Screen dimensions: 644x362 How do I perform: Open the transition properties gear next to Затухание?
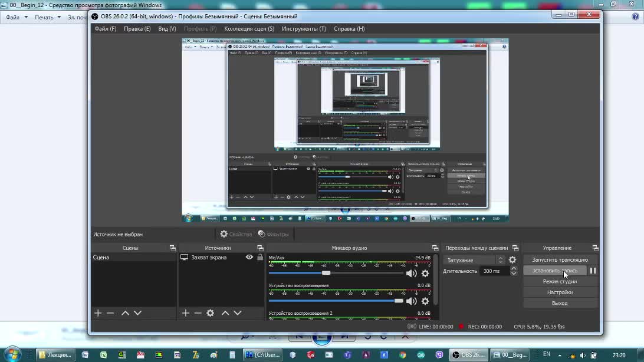click(512, 260)
